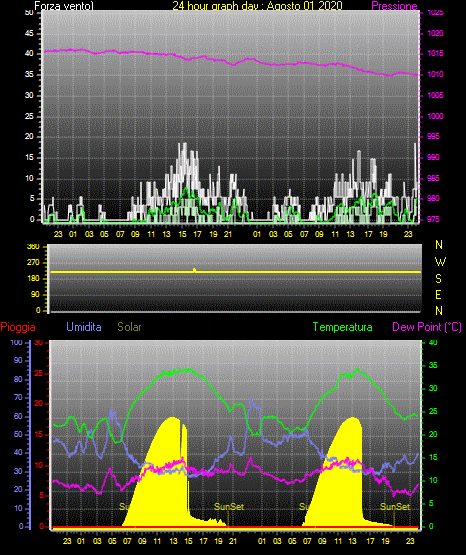Click red "25" on the rain axis

point(39,374)
